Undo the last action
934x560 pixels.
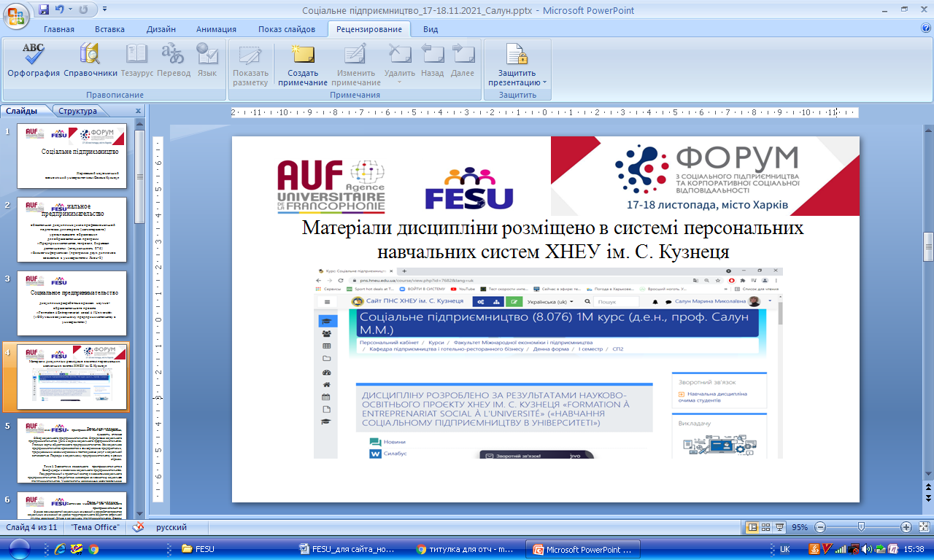tap(60, 10)
